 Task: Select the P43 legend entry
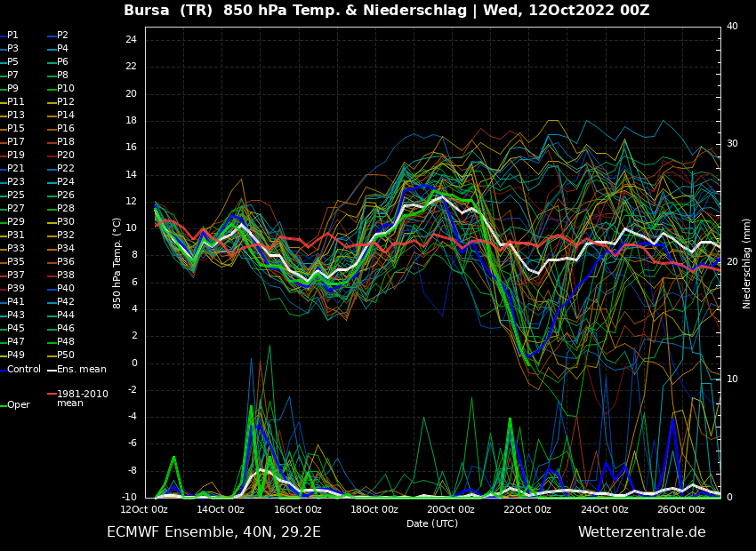click(x=12, y=315)
